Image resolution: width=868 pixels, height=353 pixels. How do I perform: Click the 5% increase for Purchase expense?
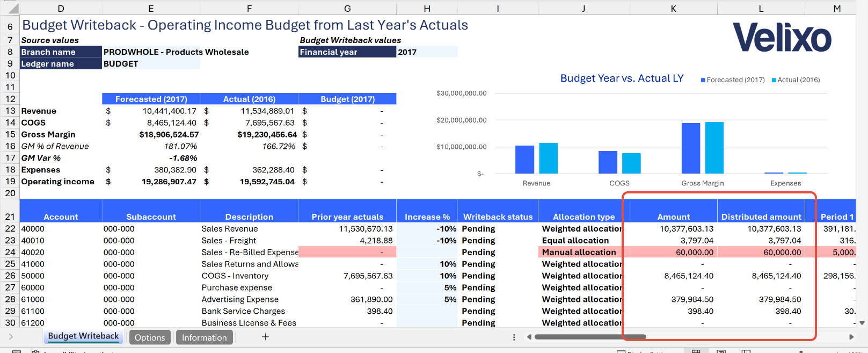click(x=427, y=287)
